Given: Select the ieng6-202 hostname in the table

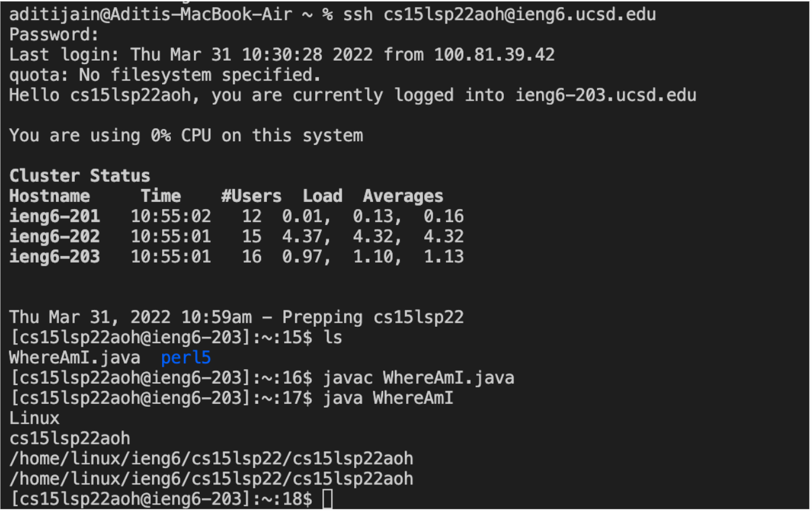Looking at the screenshot, I should point(54,236).
